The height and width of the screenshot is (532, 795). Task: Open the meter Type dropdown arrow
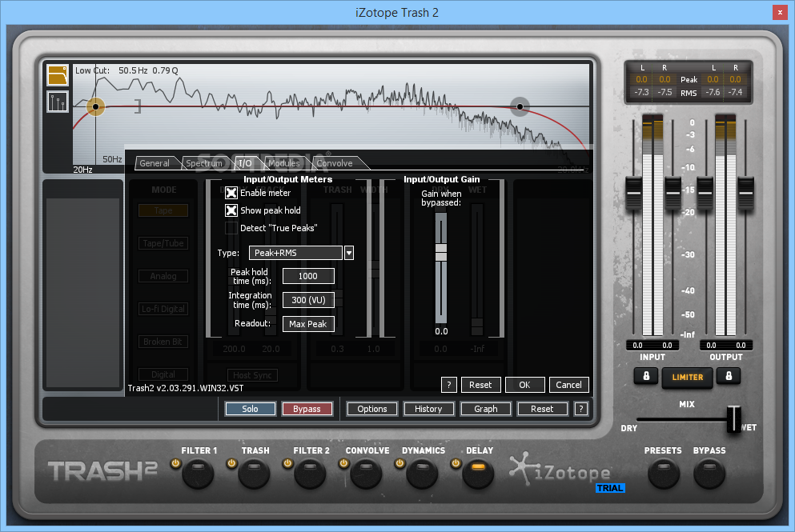[x=349, y=253]
